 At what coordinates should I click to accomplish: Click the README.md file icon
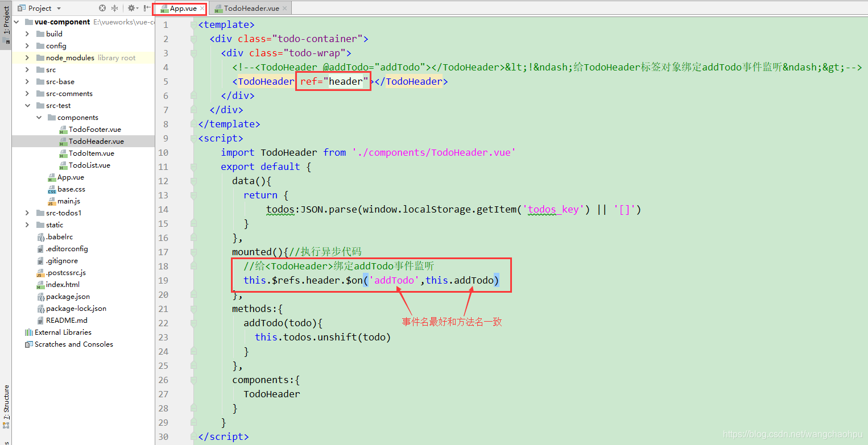point(40,321)
